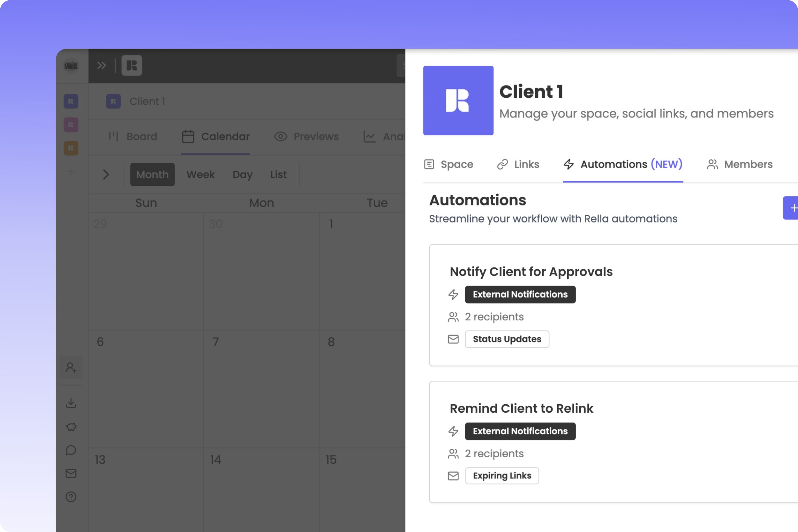Screen dimensions: 798x532
Task: Click the analytics chart tab
Action: click(384, 136)
